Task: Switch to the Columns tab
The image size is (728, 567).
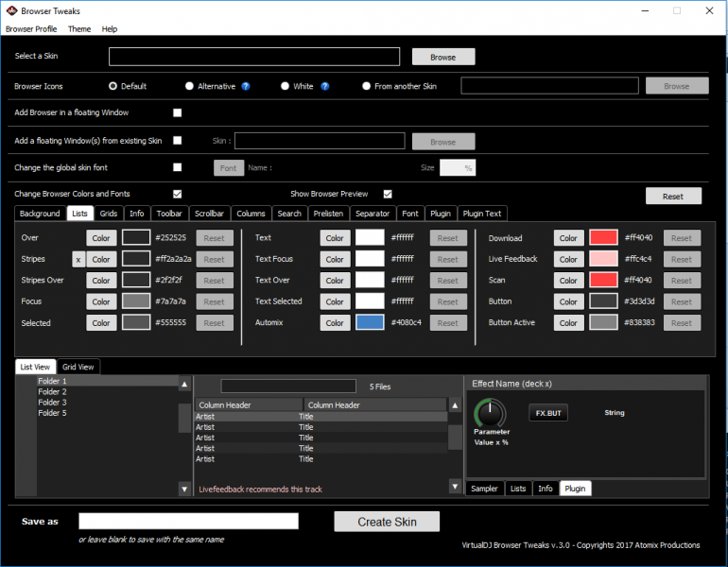Action: pos(251,214)
